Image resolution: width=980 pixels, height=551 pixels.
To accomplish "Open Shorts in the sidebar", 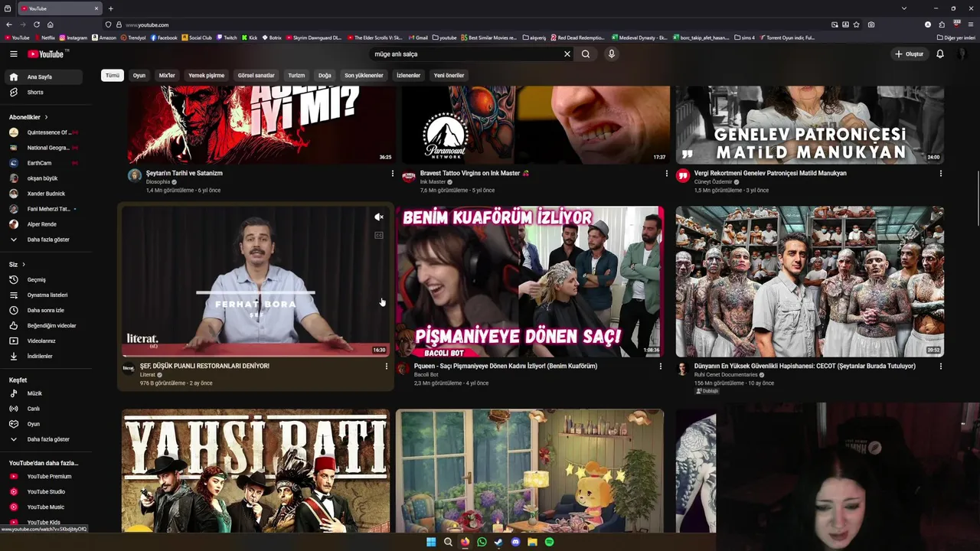I will [x=43, y=92].
